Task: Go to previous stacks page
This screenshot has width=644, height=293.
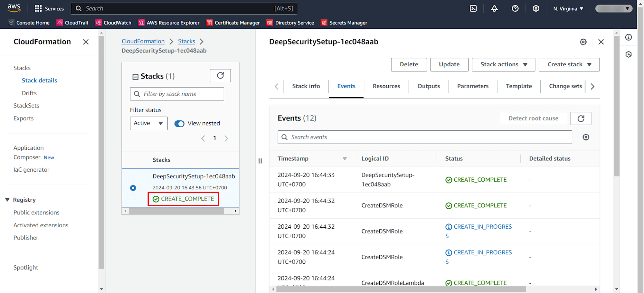Action: [x=203, y=138]
